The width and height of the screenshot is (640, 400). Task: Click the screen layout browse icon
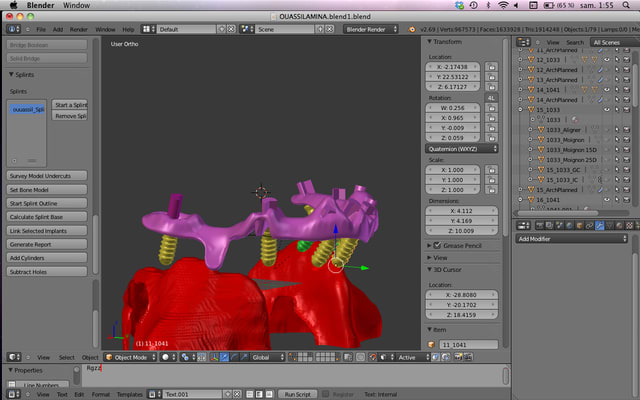tap(150, 29)
